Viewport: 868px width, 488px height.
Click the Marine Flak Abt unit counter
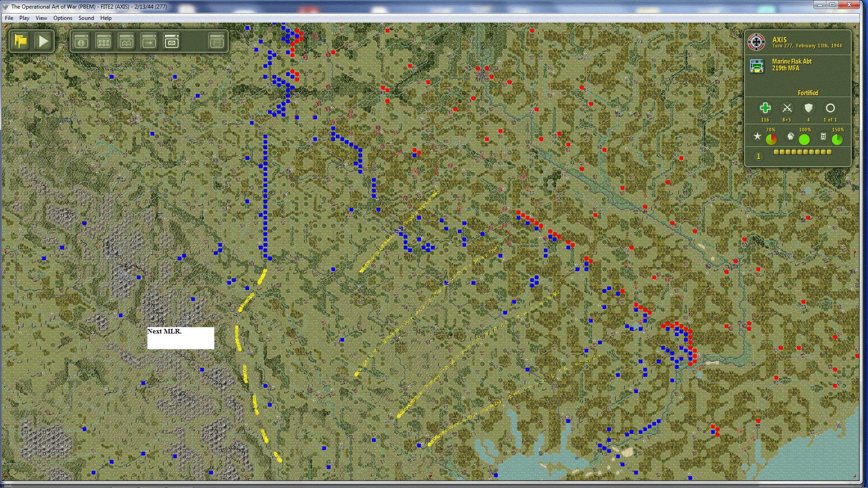[x=757, y=66]
